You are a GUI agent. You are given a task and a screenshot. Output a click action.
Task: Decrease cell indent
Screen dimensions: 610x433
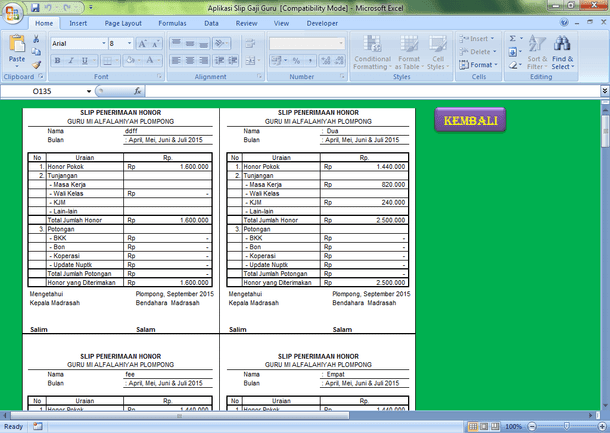coord(219,60)
